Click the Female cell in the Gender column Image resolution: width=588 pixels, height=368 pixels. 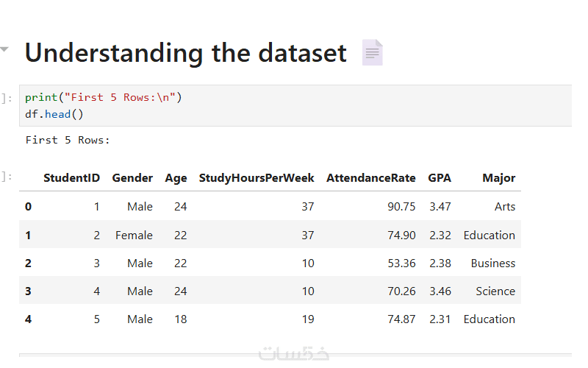click(134, 236)
